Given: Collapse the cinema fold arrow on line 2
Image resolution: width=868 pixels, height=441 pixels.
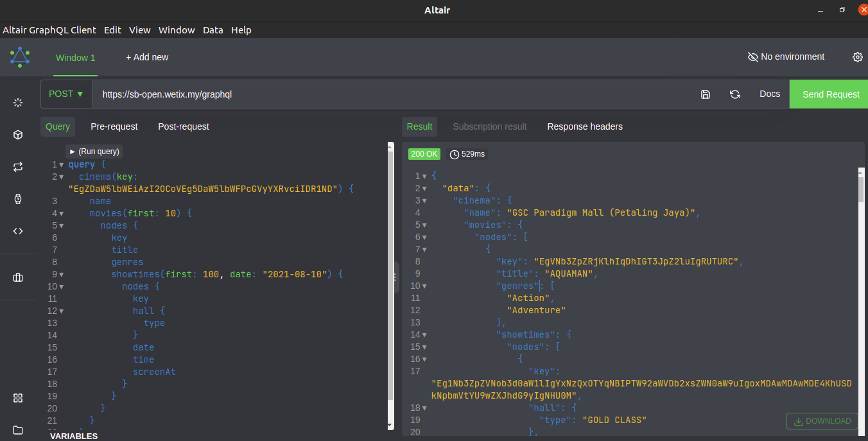Looking at the screenshot, I should click(62, 177).
